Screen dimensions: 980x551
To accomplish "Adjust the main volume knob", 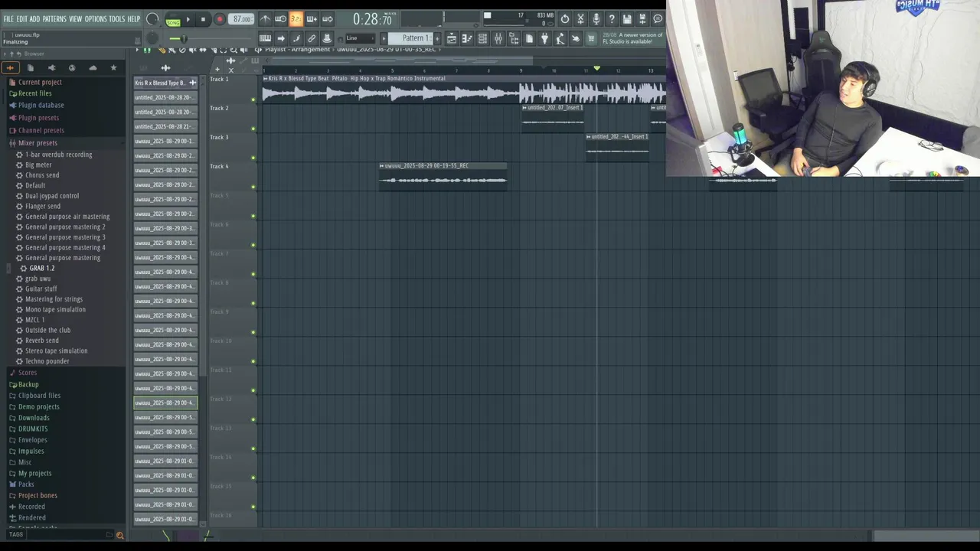I will [x=153, y=20].
